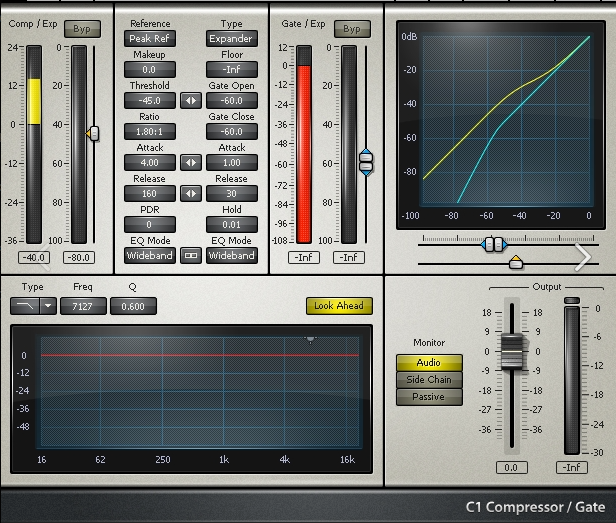Click the compressor Attack value 4.00
Viewport: 616px width, 523px height.
[x=150, y=162]
